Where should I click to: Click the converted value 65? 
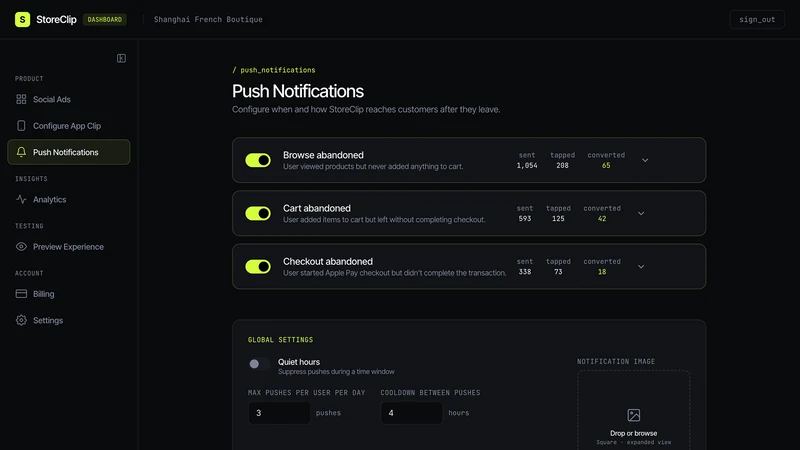tap(606, 165)
